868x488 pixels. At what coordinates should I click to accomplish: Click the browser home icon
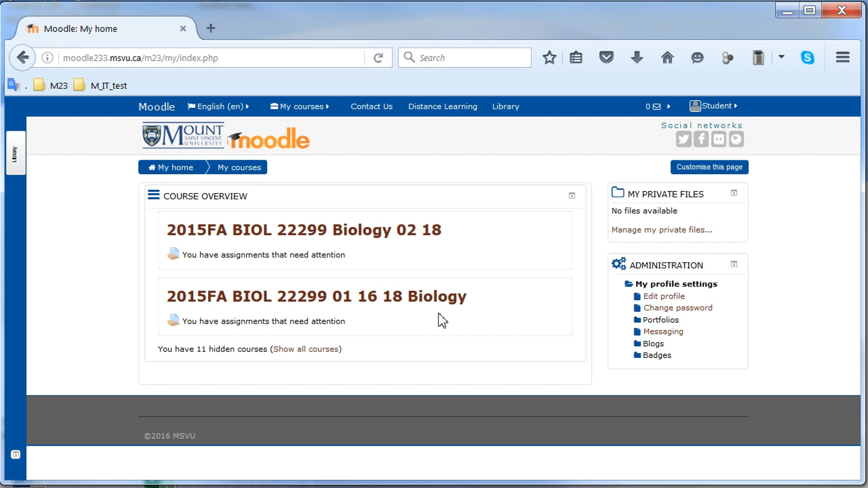(x=667, y=57)
